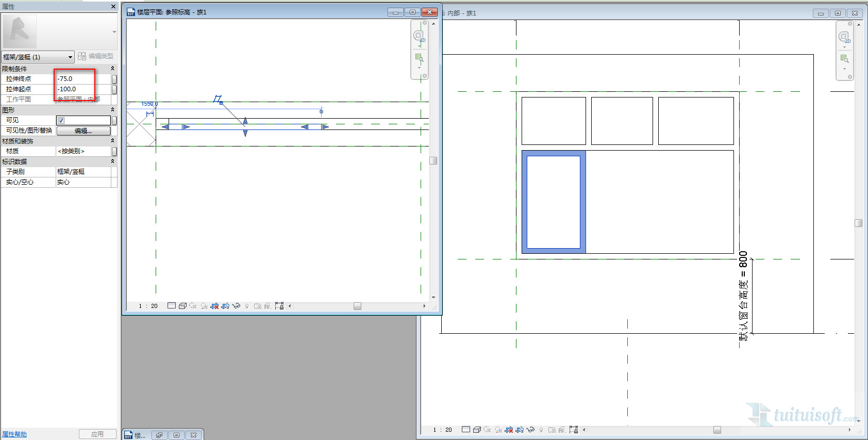The height and width of the screenshot is (440, 868).
Task: Collapse the 材质和装饰 section
Action: point(112,141)
